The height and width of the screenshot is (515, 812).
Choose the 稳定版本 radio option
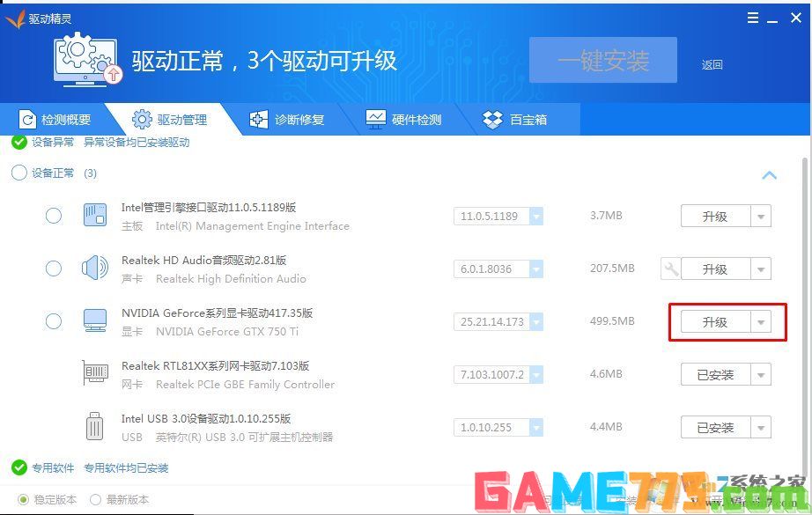pos(23,499)
